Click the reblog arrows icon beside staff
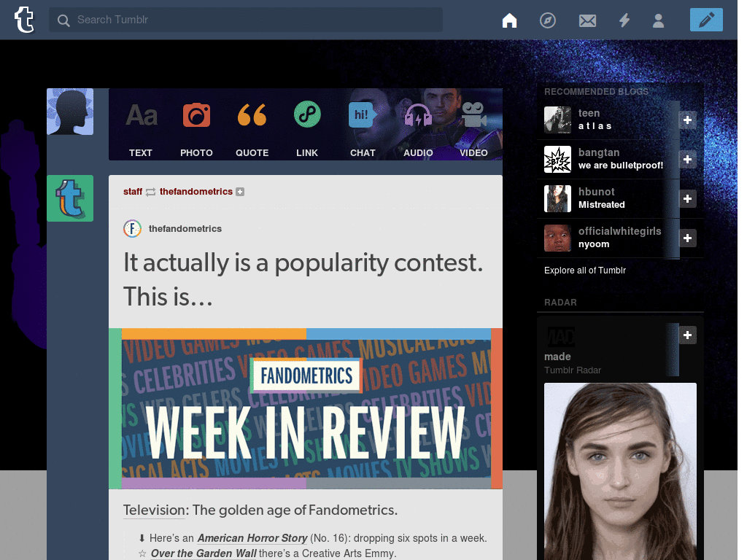Screen dimensions: 747x560 pyautogui.click(x=150, y=192)
